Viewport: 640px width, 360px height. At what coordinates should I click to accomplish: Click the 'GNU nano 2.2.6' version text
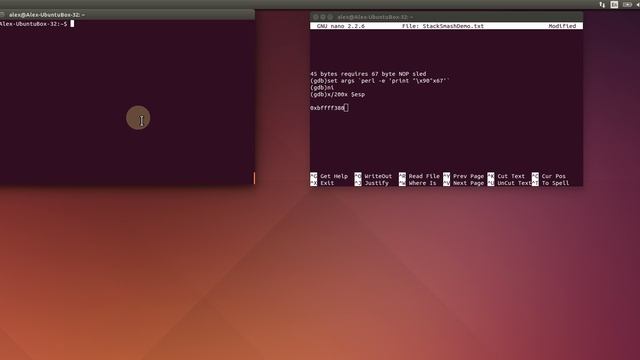point(341,26)
